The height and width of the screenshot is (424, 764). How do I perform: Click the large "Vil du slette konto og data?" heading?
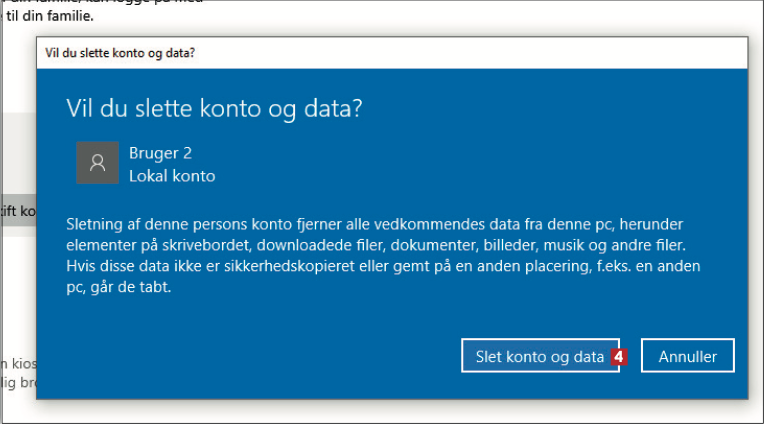pyautogui.click(x=213, y=107)
